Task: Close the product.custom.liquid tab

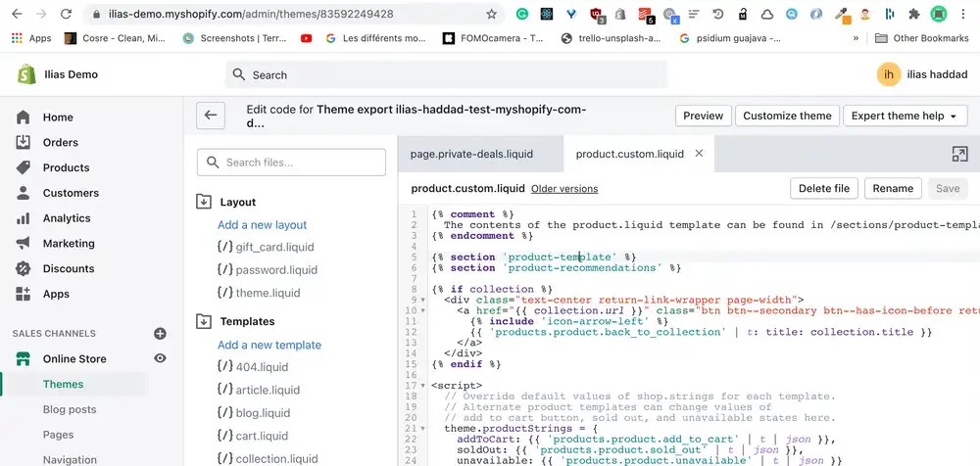Action: coord(699,154)
